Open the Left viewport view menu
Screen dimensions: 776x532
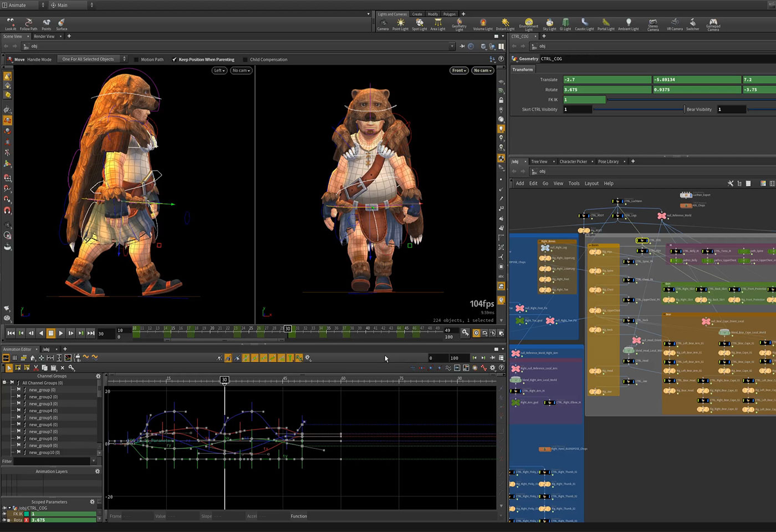(219, 70)
